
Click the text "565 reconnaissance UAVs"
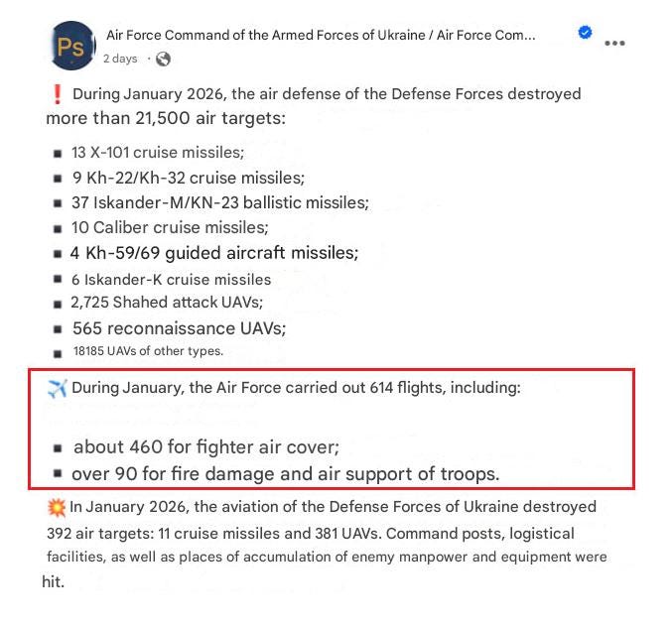pyautogui.click(x=179, y=328)
